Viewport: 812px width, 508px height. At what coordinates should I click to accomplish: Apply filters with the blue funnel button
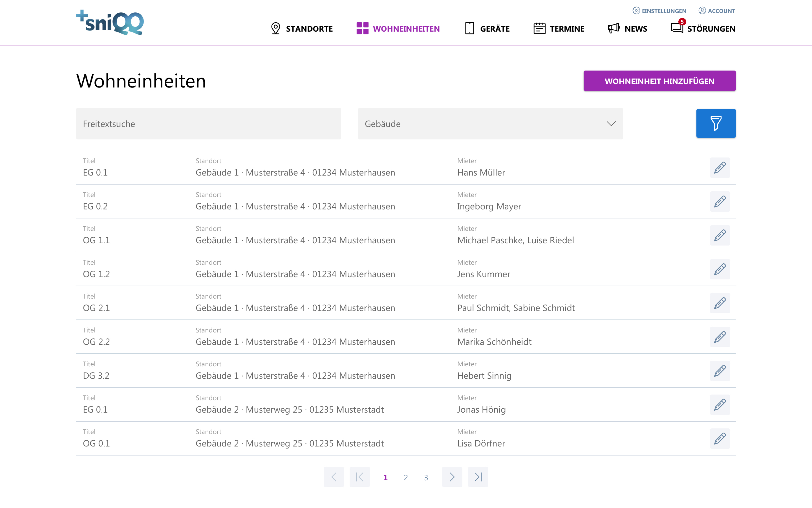tap(716, 123)
